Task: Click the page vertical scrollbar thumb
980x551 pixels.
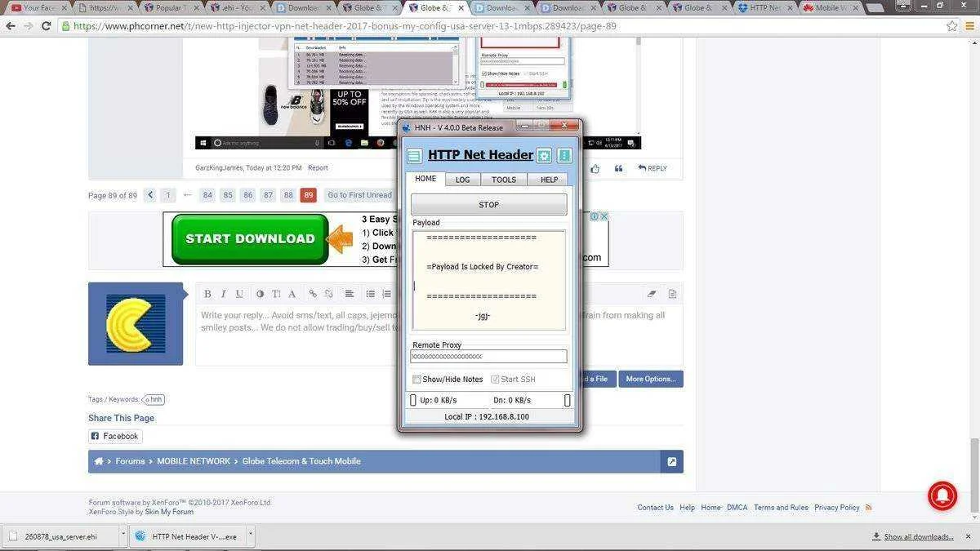Action: click(973, 477)
